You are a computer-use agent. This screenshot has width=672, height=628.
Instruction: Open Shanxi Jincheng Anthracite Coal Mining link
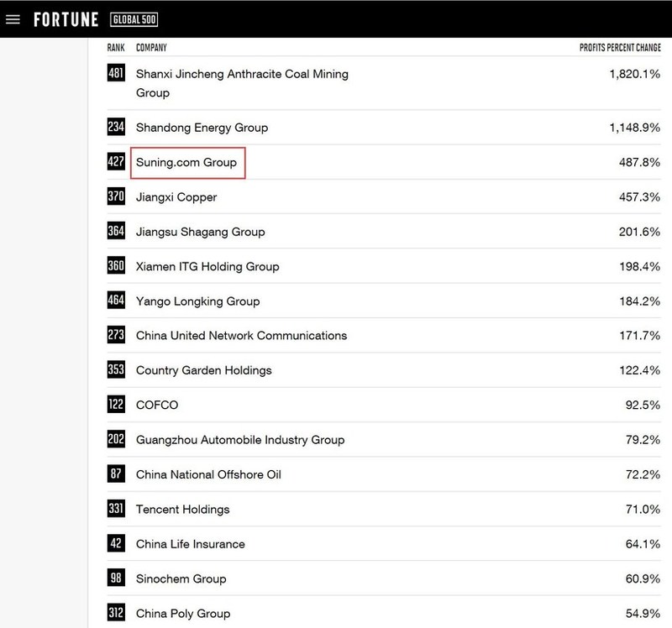click(242, 74)
